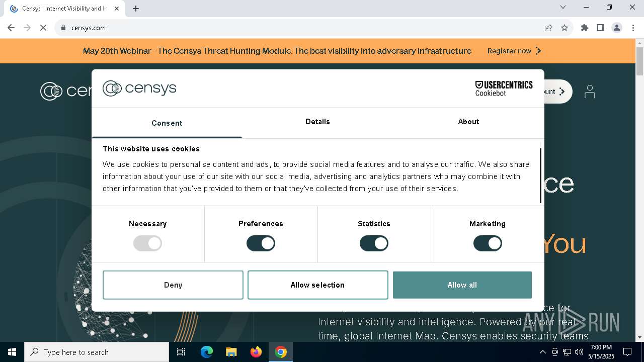Screen dimensions: 644x362
Task: Click the browser back arrow
Action: click(x=11, y=28)
